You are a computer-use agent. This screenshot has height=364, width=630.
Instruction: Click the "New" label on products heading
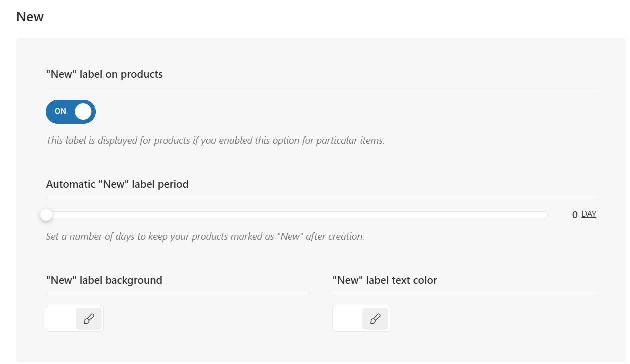(x=104, y=74)
